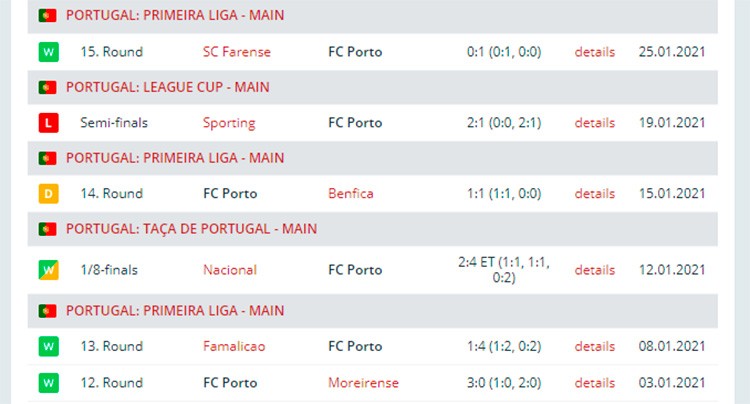
Task: Click the green W badge for SC Farense match
Action: pyautogui.click(x=48, y=52)
